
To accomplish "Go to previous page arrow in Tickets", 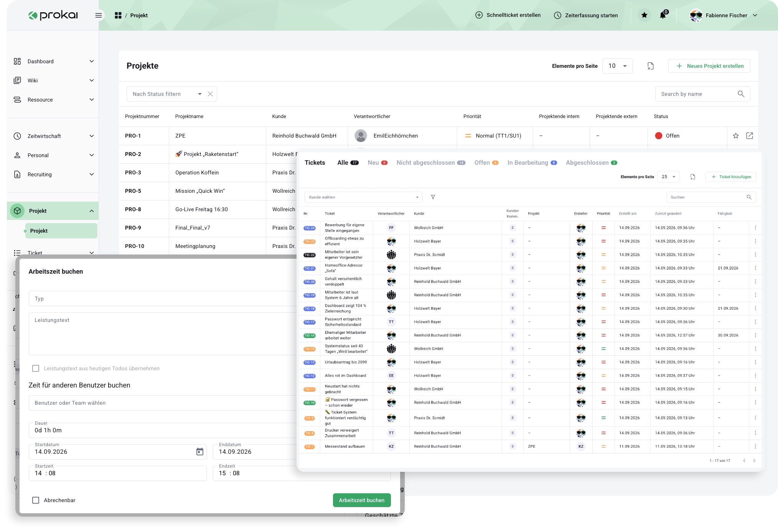I will click(x=744, y=460).
